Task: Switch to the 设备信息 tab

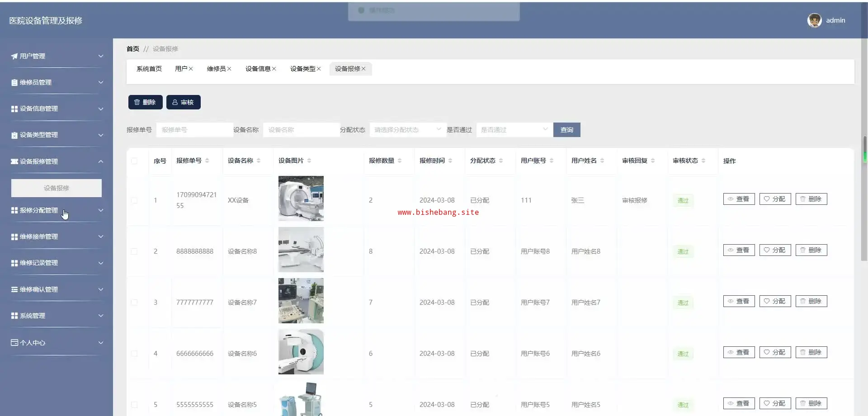Action: pyautogui.click(x=258, y=69)
